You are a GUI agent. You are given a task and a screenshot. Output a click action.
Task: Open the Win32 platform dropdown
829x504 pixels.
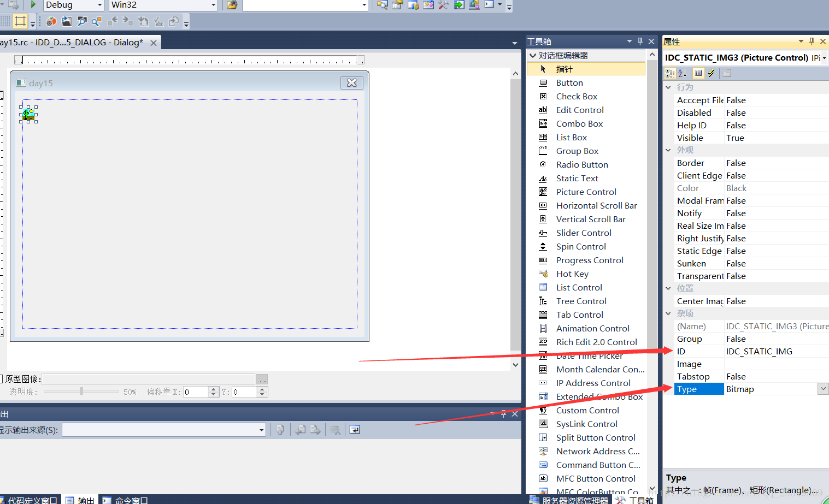pyautogui.click(x=213, y=5)
